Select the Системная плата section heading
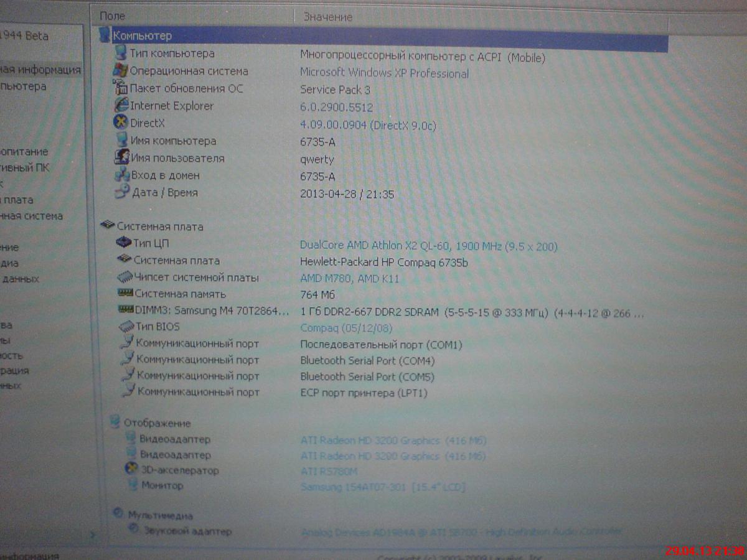This screenshot has width=747, height=560. 159,226
